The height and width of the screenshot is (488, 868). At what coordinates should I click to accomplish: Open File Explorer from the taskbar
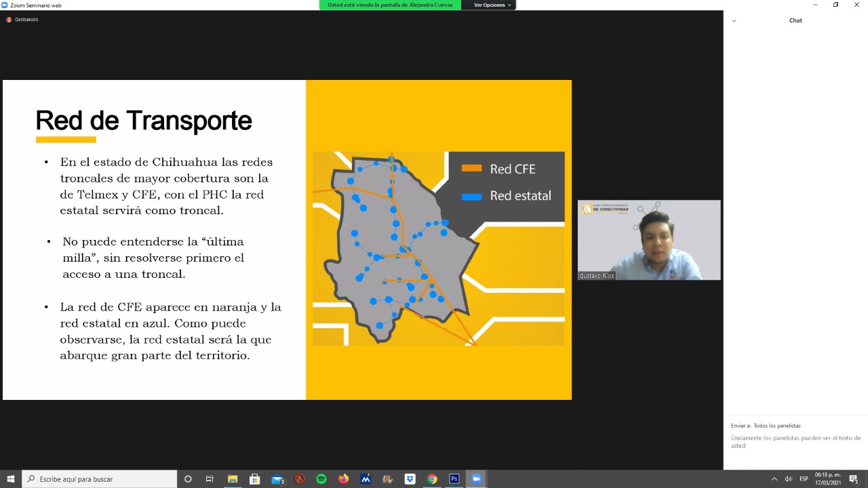click(x=233, y=479)
